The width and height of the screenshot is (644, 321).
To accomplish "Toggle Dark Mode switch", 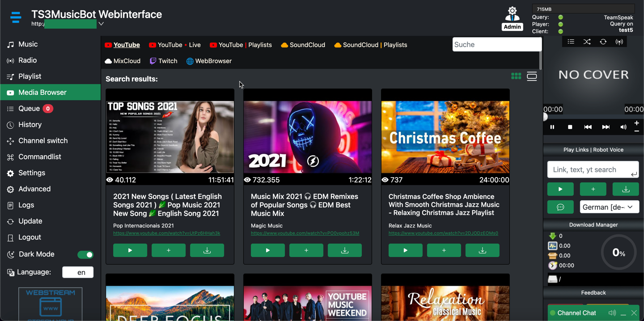I will (85, 254).
